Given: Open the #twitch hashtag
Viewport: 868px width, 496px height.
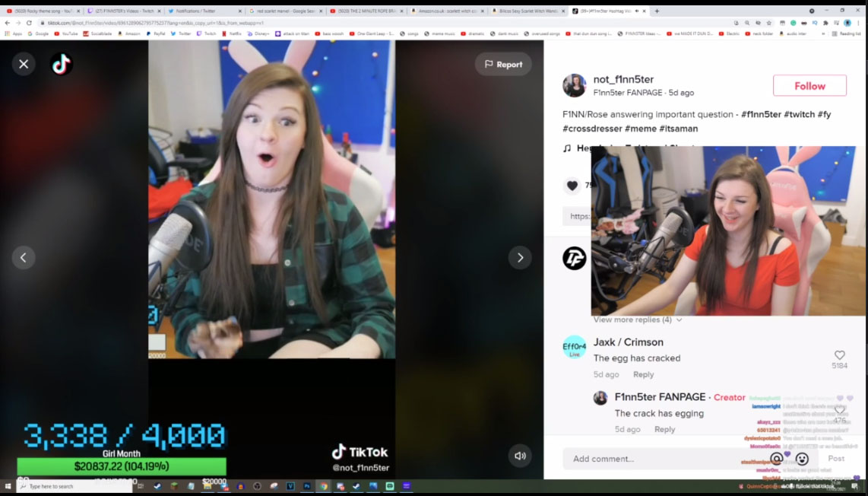Looking at the screenshot, I should coord(799,114).
